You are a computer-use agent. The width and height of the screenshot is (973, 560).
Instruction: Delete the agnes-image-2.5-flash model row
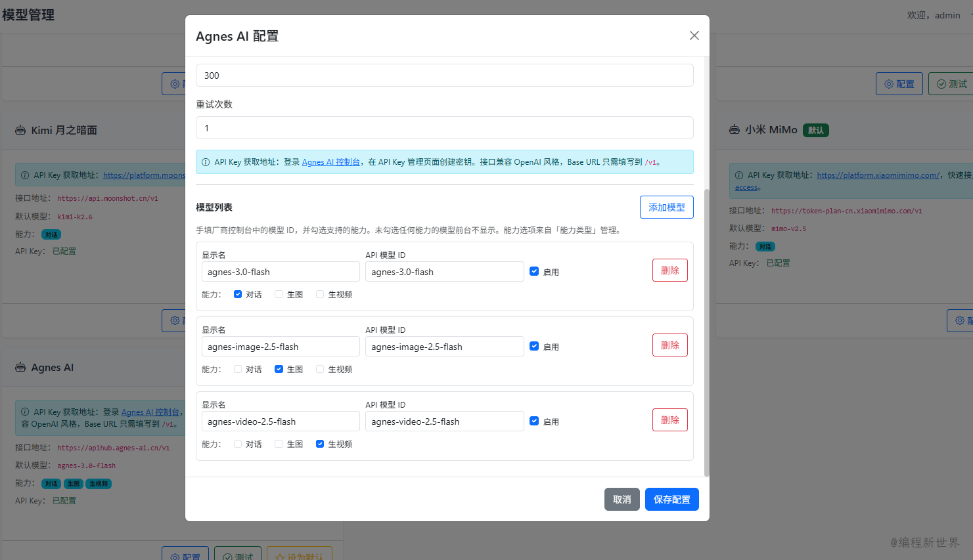(x=670, y=345)
